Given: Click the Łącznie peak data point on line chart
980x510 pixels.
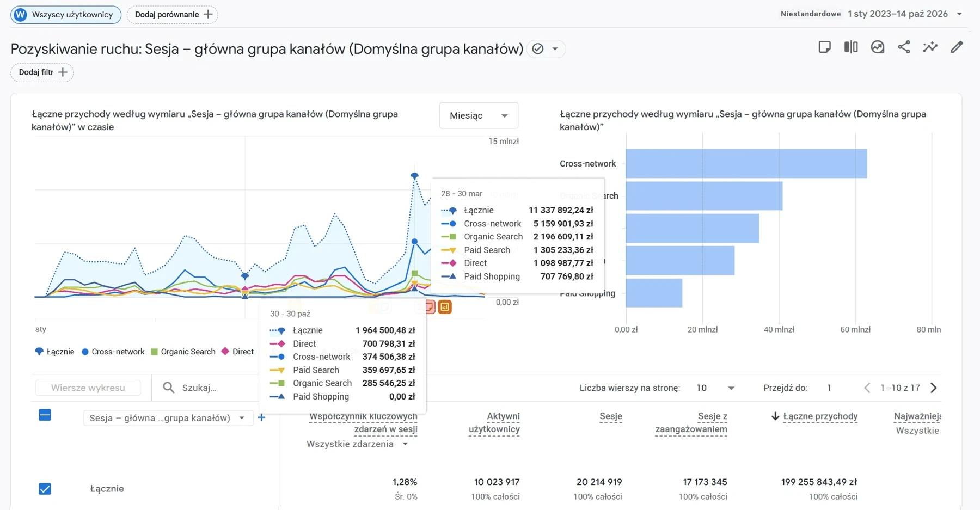Looking at the screenshot, I should (414, 176).
